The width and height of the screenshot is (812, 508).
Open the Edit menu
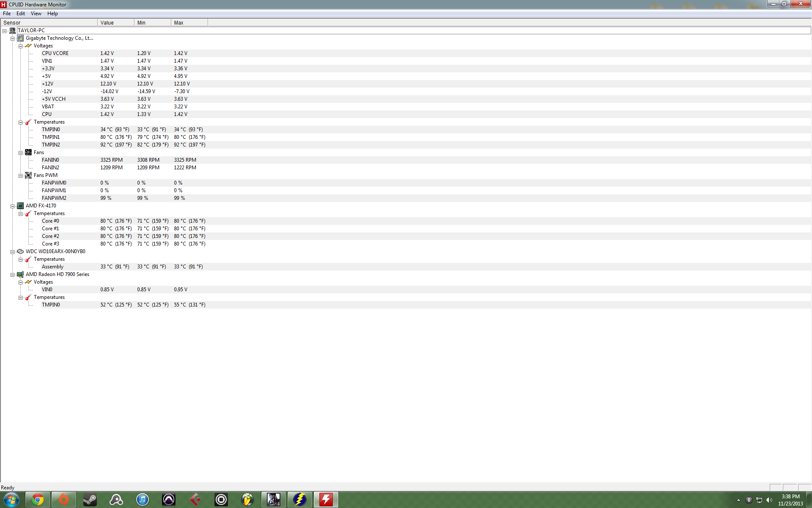click(x=20, y=14)
